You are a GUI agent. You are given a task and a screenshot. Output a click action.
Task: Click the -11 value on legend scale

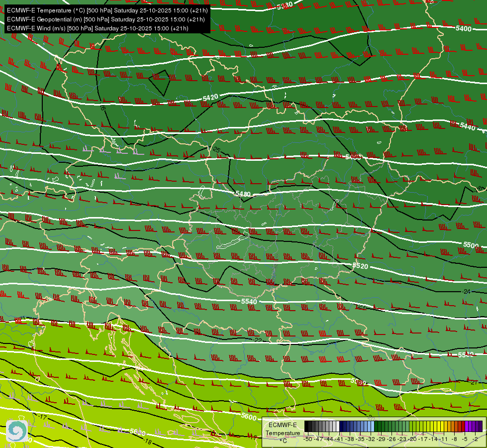click(444, 439)
